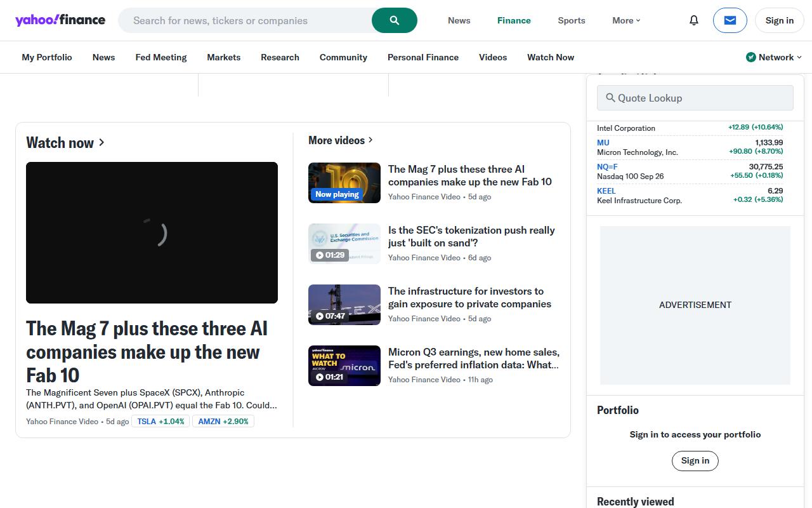Click the Recently viewed heading

pyautogui.click(x=636, y=502)
